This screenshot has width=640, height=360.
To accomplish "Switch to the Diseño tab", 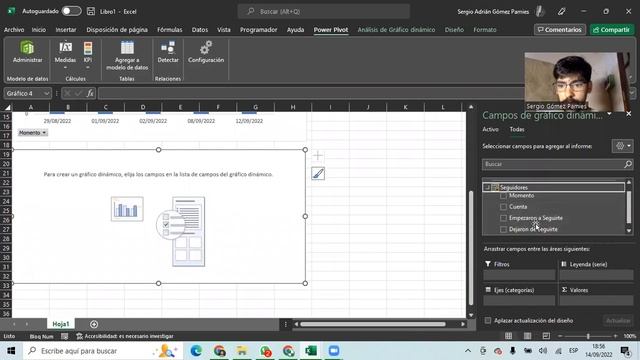I will (x=454, y=30).
